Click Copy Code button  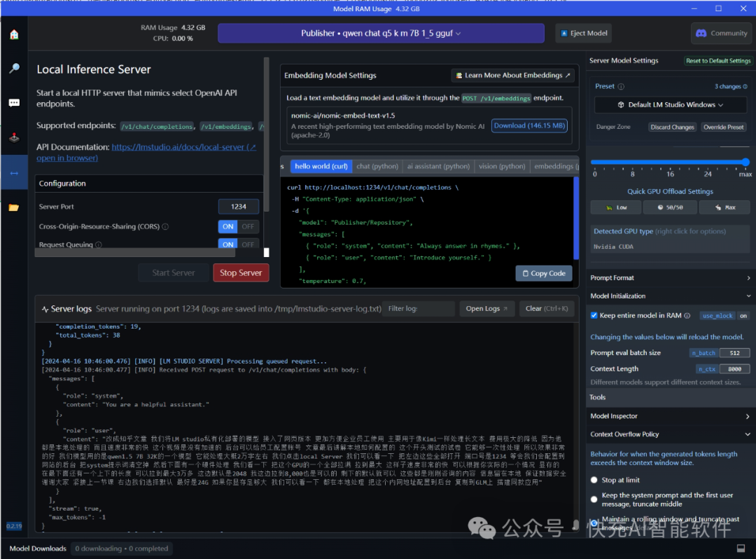pyautogui.click(x=544, y=273)
